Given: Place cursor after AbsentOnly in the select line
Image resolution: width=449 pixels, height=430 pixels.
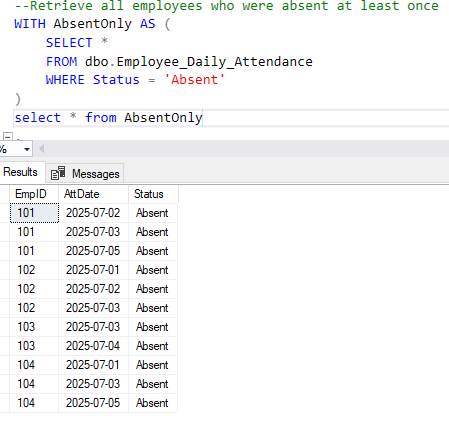Looking at the screenshot, I should (x=203, y=118).
